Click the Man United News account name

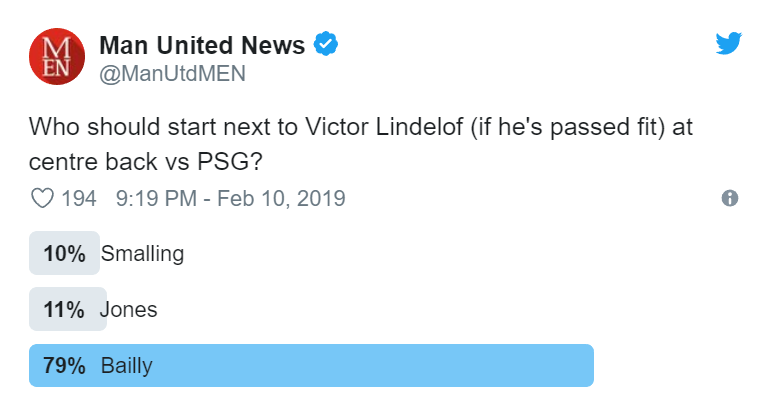point(202,45)
